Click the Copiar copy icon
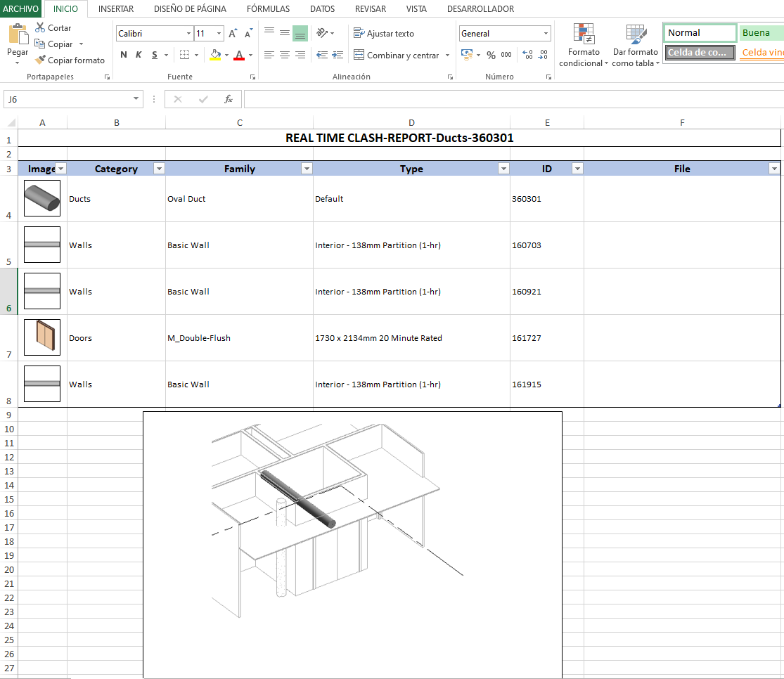Viewport: 784px width, 679px height. [x=40, y=44]
